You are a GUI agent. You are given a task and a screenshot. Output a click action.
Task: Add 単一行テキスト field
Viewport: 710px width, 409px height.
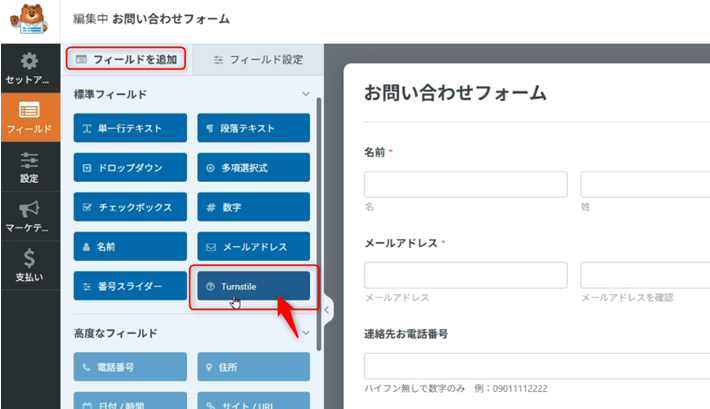pyautogui.click(x=130, y=128)
